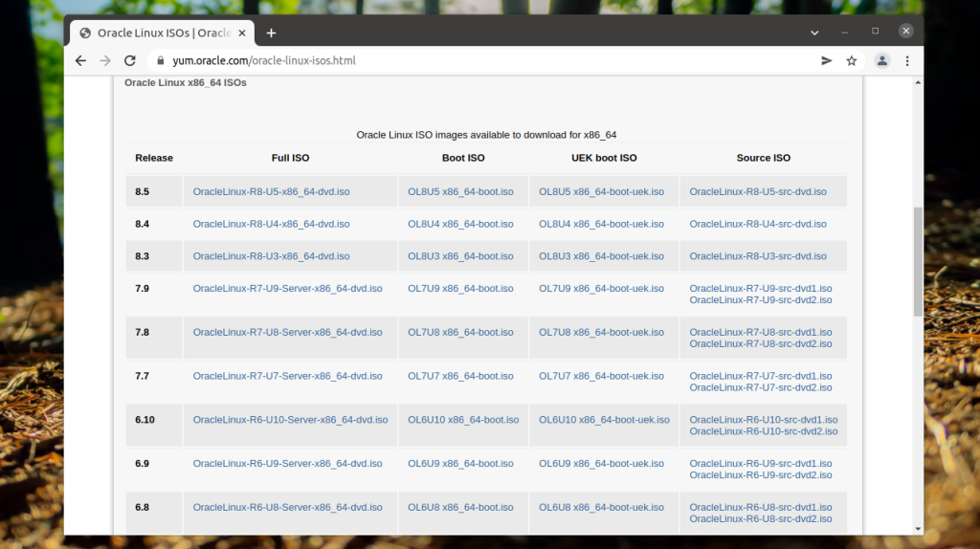Open a new tab with plus button

(x=271, y=33)
